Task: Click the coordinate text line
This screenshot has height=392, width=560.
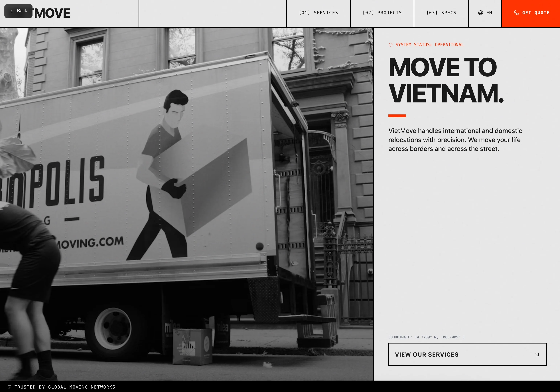Action: (x=426, y=337)
